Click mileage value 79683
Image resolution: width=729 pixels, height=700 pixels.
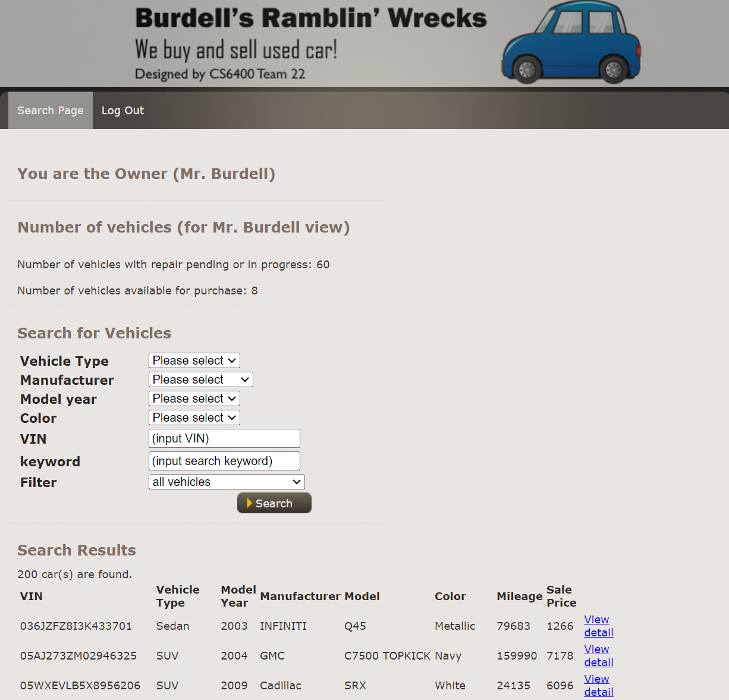tap(513, 626)
